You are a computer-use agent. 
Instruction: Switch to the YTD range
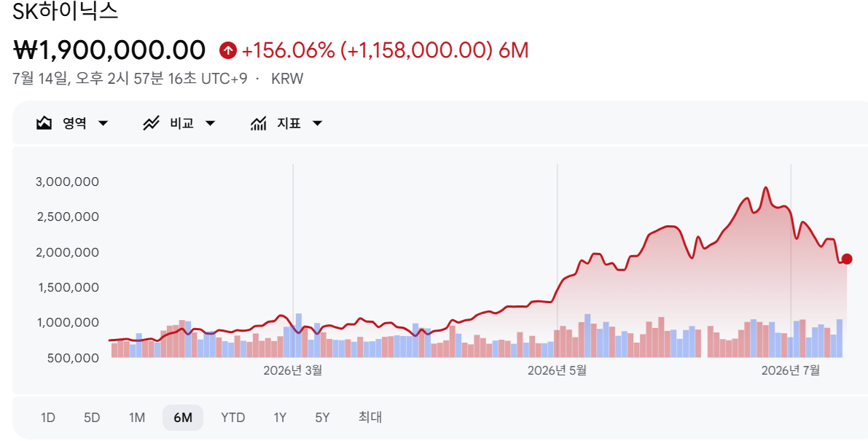point(233,418)
